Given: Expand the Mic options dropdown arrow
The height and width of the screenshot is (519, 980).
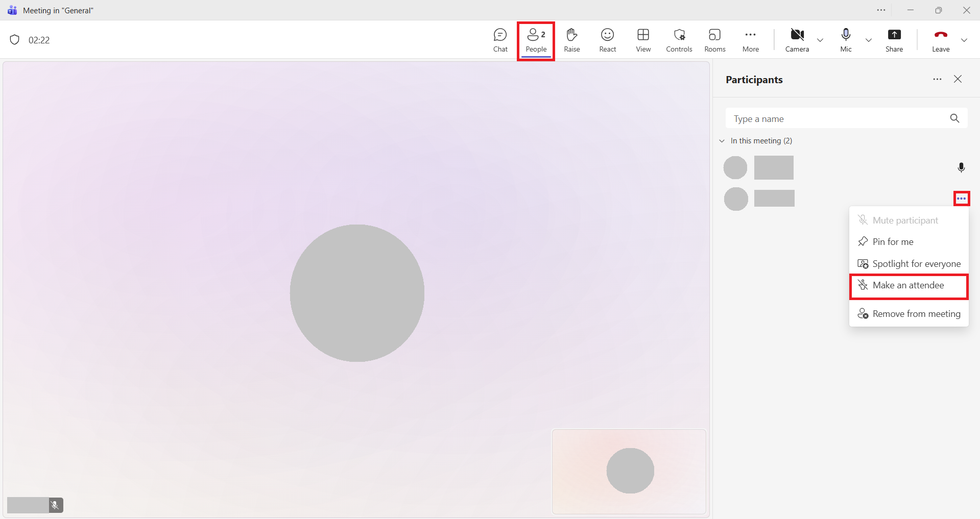Looking at the screenshot, I should tap(869, 40).
